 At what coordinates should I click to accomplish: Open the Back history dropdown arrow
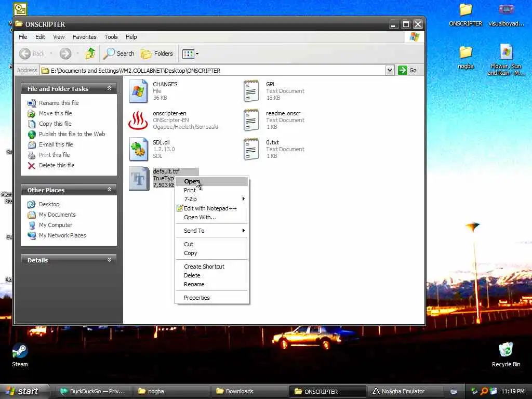coord(51,54)
